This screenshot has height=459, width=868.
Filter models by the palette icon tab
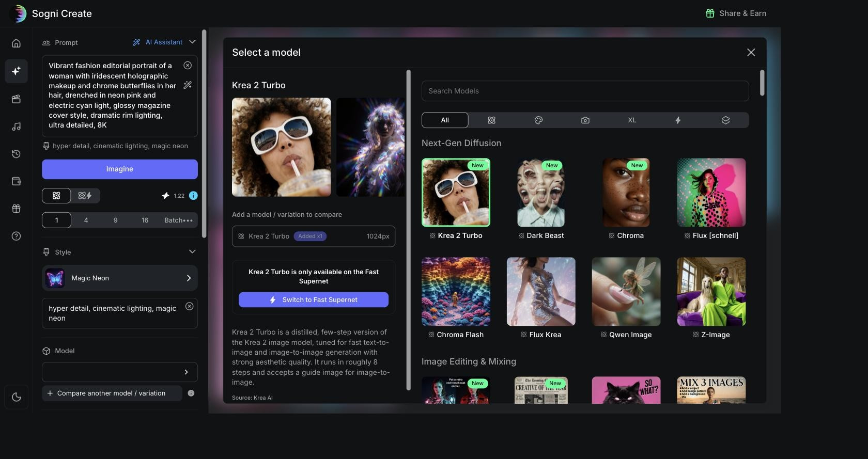pos(538,120)
